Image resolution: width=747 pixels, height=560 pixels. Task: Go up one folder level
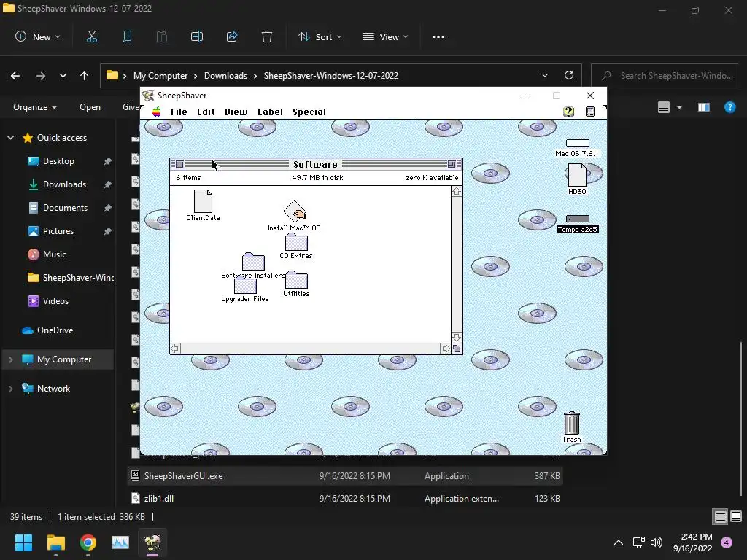point(85,76)
